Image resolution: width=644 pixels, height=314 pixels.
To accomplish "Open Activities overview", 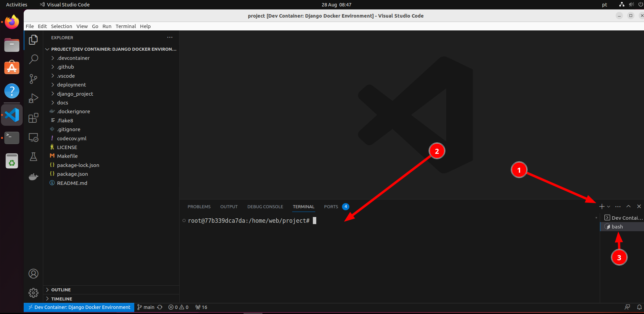I will click(17, 5).
